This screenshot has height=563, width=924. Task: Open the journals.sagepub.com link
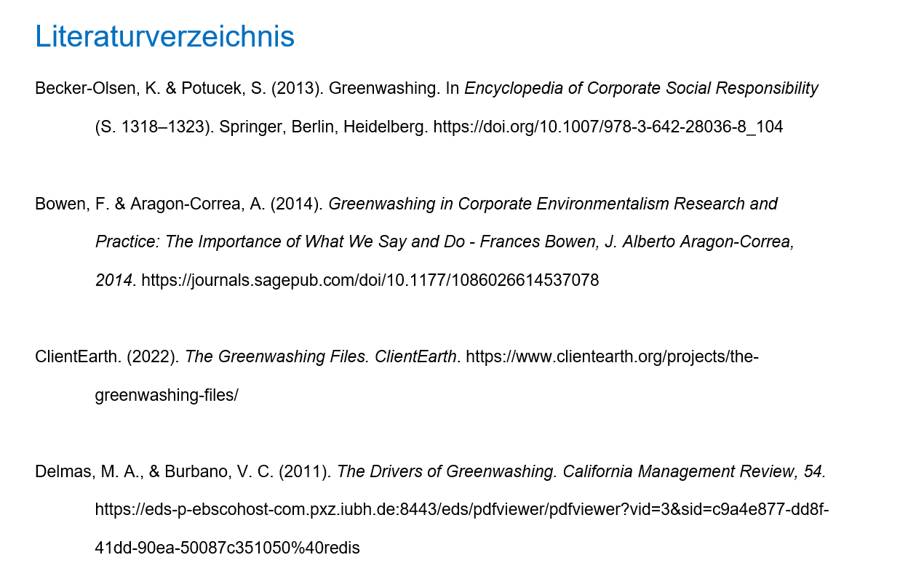tap(370, 280)
